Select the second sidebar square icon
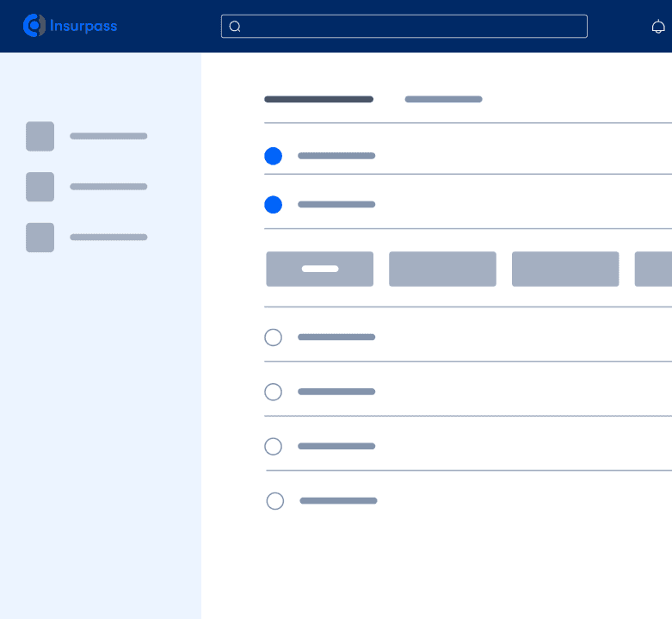Viewport: 672px width, 619px height. coord(40,187)
